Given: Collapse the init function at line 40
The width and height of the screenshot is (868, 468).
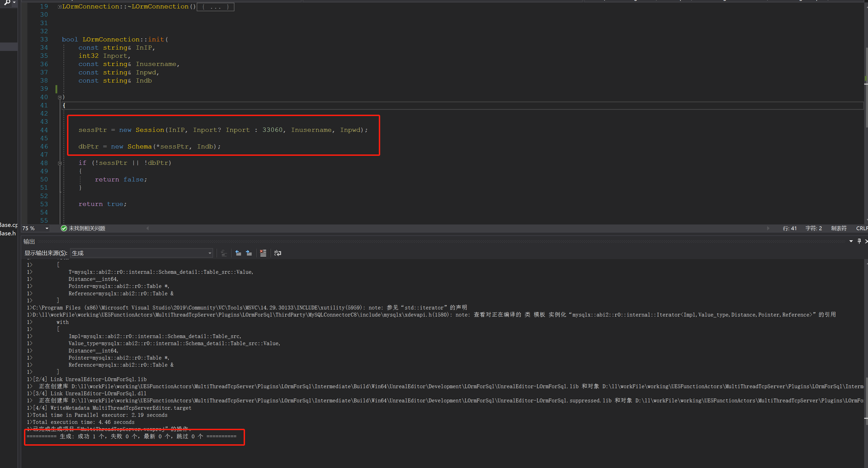Looking at the screenshot, I should [60, 97].
